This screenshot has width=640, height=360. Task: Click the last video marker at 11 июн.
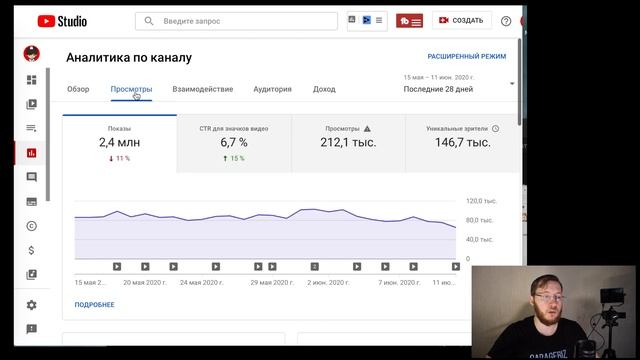(456, 267)
